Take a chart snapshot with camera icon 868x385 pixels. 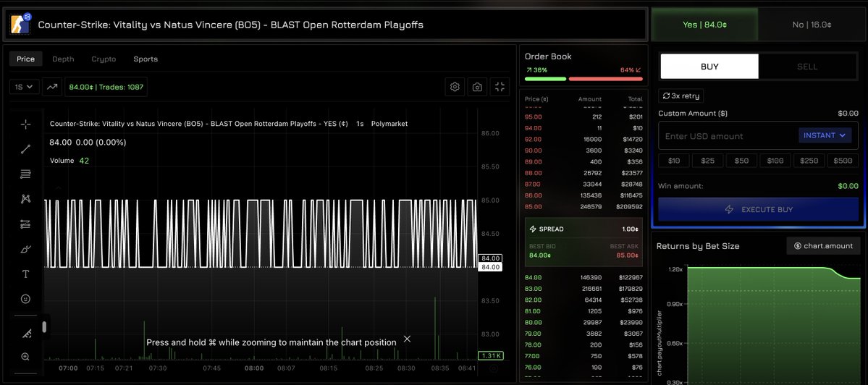[477, 87]
